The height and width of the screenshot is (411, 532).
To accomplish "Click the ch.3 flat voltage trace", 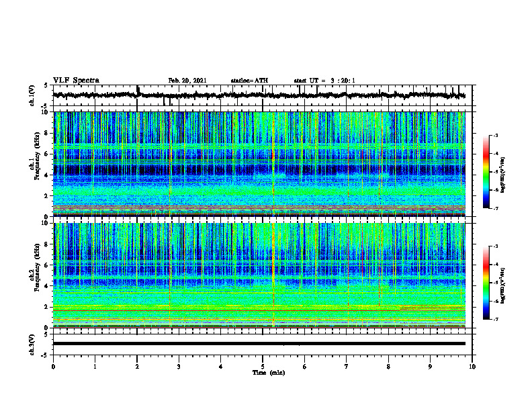I will tap(259, 344).
